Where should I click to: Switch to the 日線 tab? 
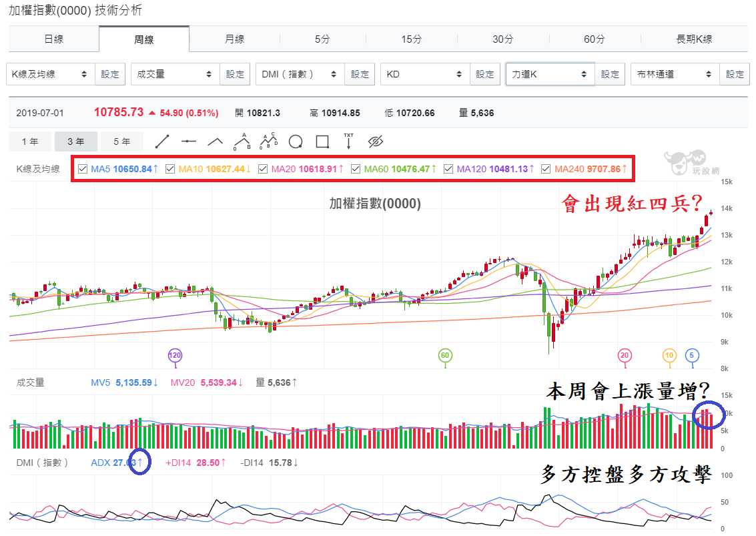click(x=54, y=39)
